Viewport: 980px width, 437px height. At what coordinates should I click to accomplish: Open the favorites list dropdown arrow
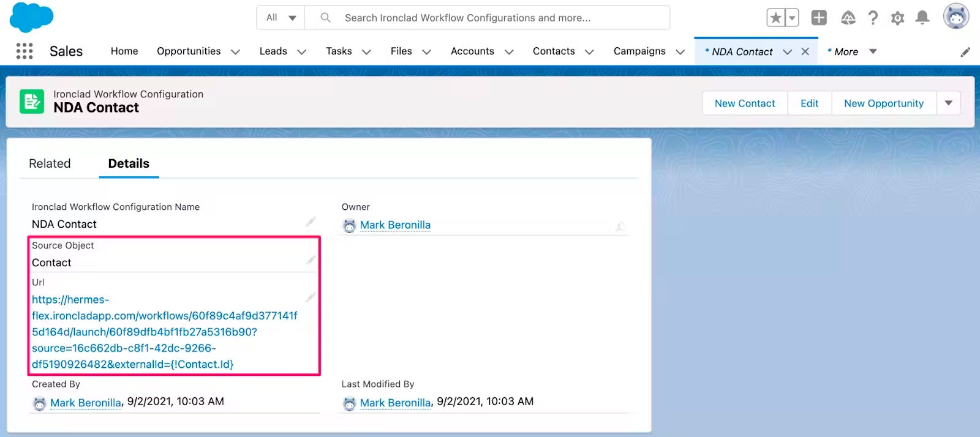(x=792, y=18)
